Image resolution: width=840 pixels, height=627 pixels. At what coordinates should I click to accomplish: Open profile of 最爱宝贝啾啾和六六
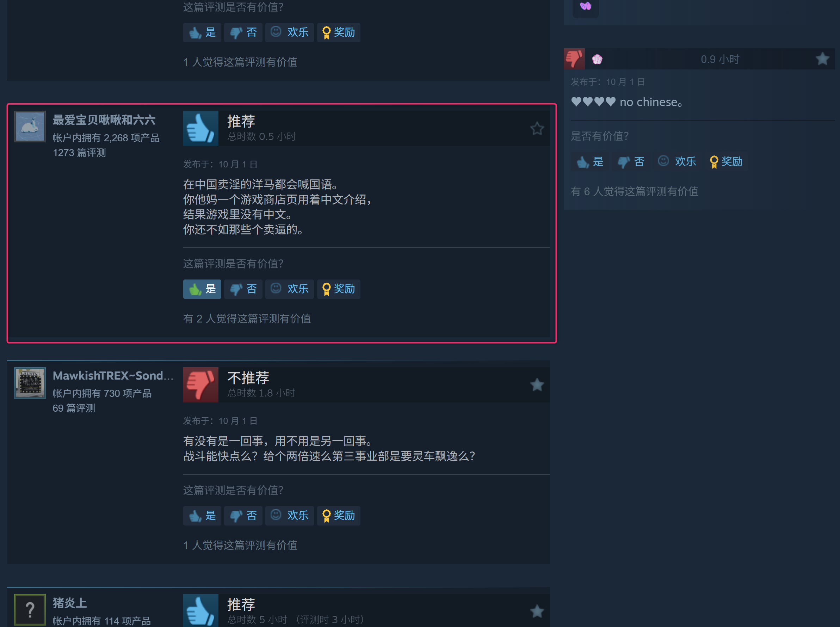point(104,120)
